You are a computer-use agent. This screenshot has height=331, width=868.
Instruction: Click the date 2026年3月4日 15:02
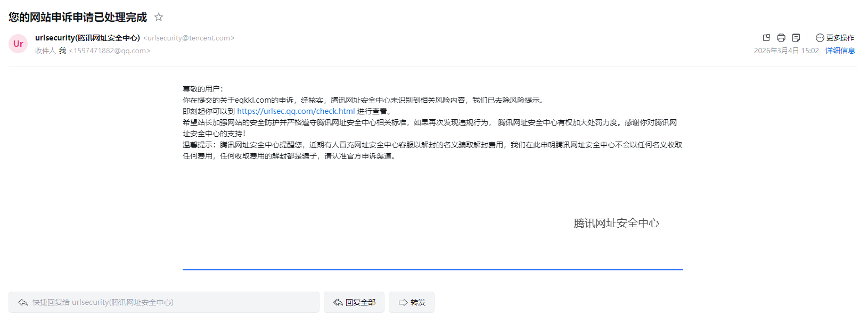[787, 51]
